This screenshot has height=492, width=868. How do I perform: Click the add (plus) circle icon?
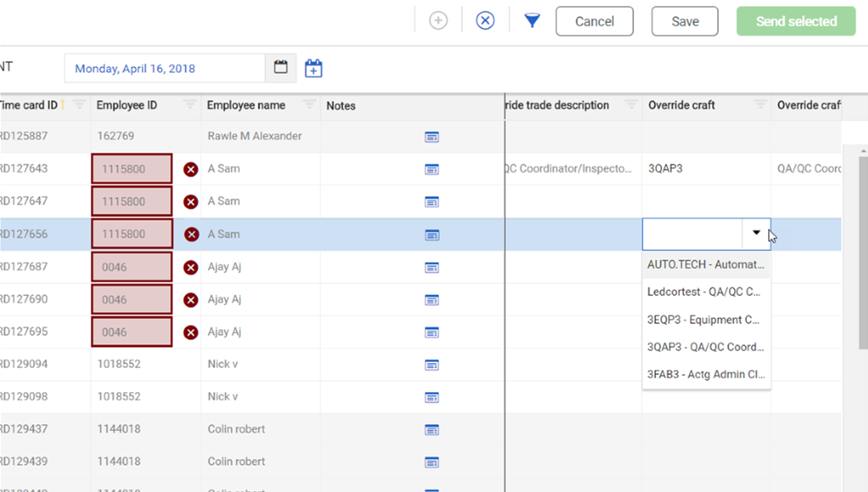tap(438, 21)
